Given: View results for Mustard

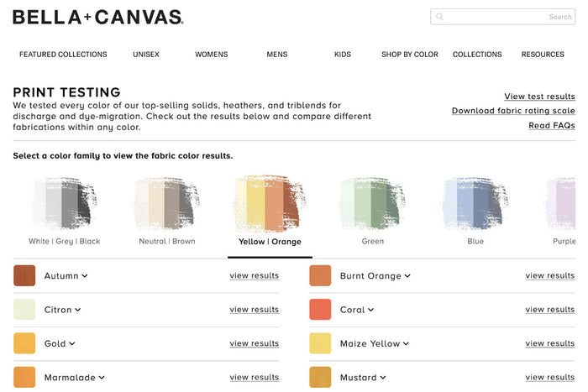Looking at the screenshot, I should point(550,378).
